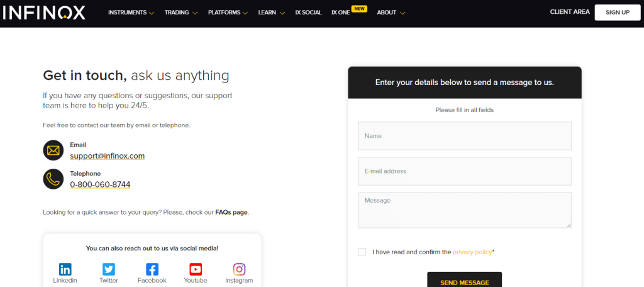Click the 'Please fill in all fields' text
This screenshot has height=287, width=644.
(465, 110)
